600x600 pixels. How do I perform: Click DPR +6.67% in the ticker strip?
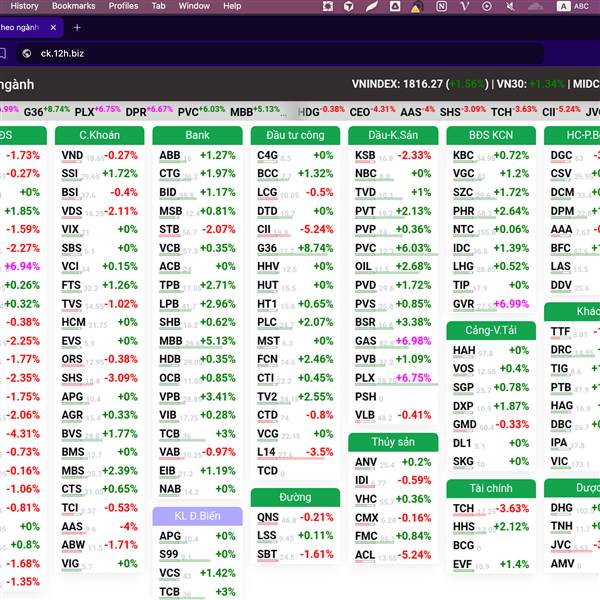point(149,111)
